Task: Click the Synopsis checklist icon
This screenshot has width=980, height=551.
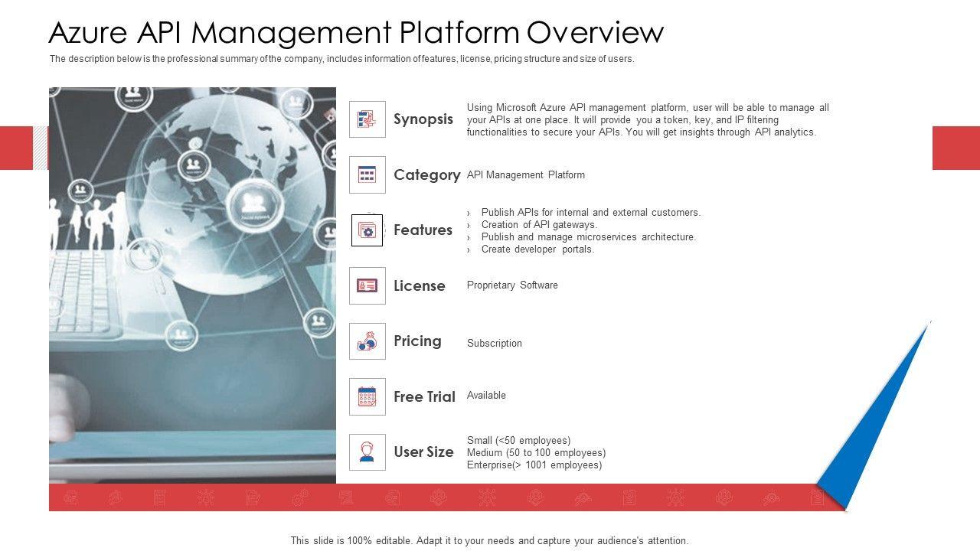Action: click(367, 119)
